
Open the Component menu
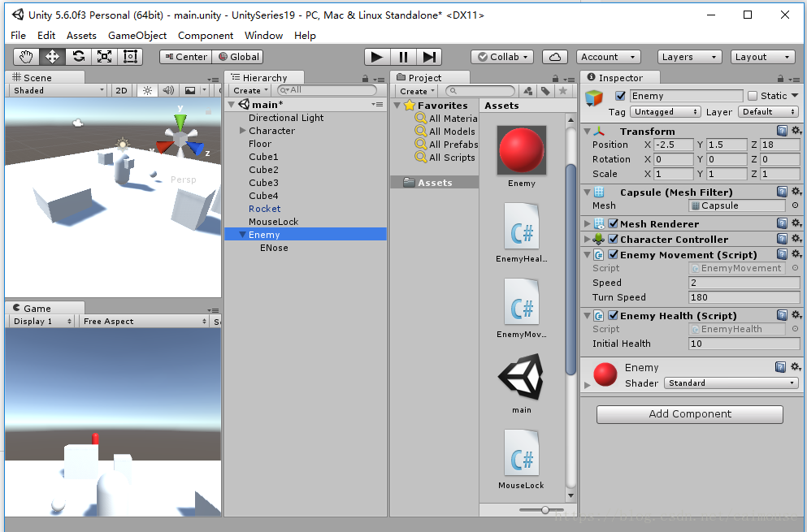pos(206,36)
